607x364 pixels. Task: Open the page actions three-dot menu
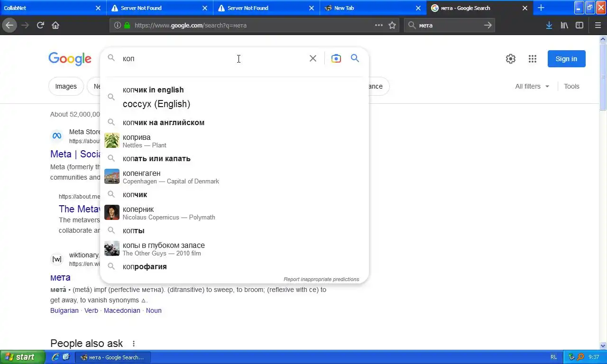coord(379,25)
